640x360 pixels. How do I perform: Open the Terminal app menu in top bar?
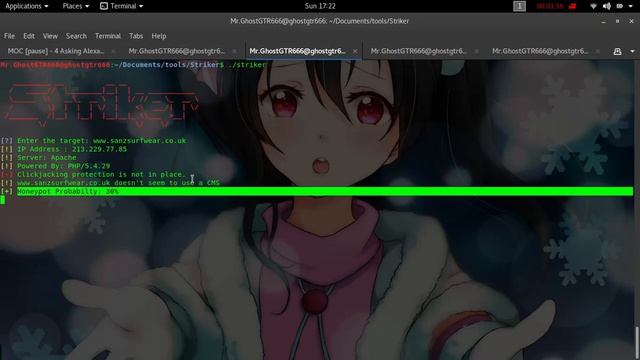pyautogui.click(x=122, y=6)
